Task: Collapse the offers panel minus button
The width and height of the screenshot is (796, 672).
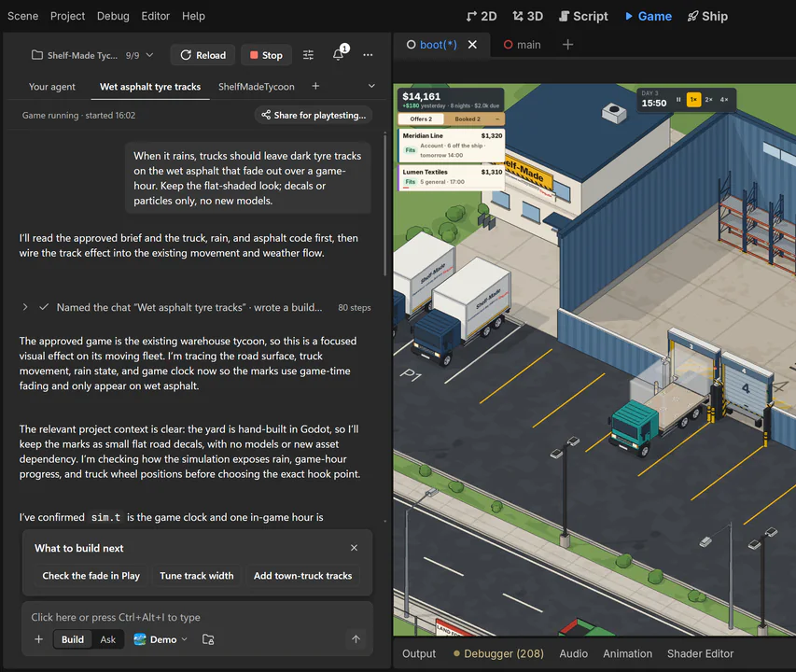Action: click(497, 119)
